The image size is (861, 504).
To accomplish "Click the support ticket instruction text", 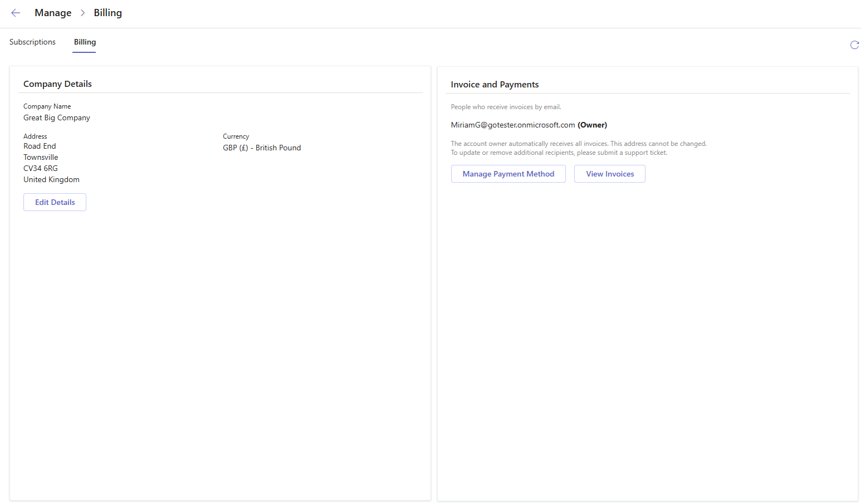I will click(559, 153).
